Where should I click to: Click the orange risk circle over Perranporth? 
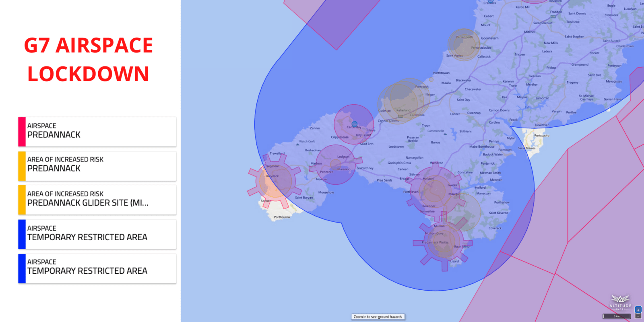pos(464,44)
